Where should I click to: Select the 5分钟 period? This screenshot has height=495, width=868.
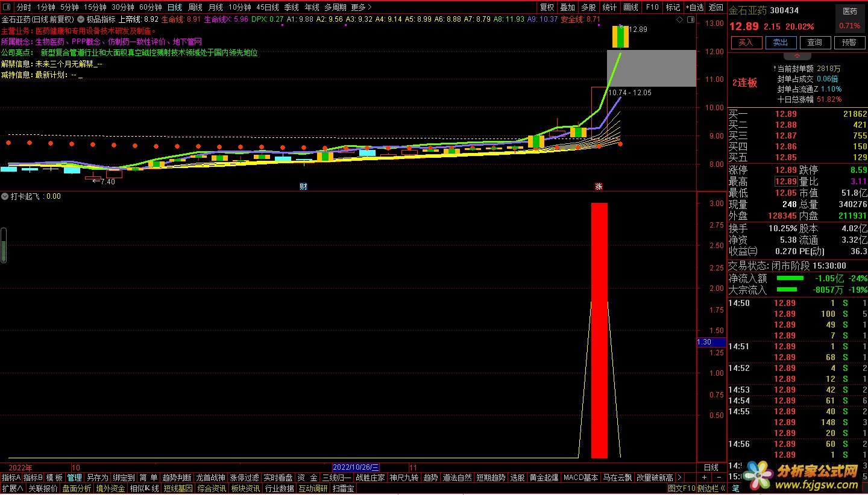(x=69, y=7)
